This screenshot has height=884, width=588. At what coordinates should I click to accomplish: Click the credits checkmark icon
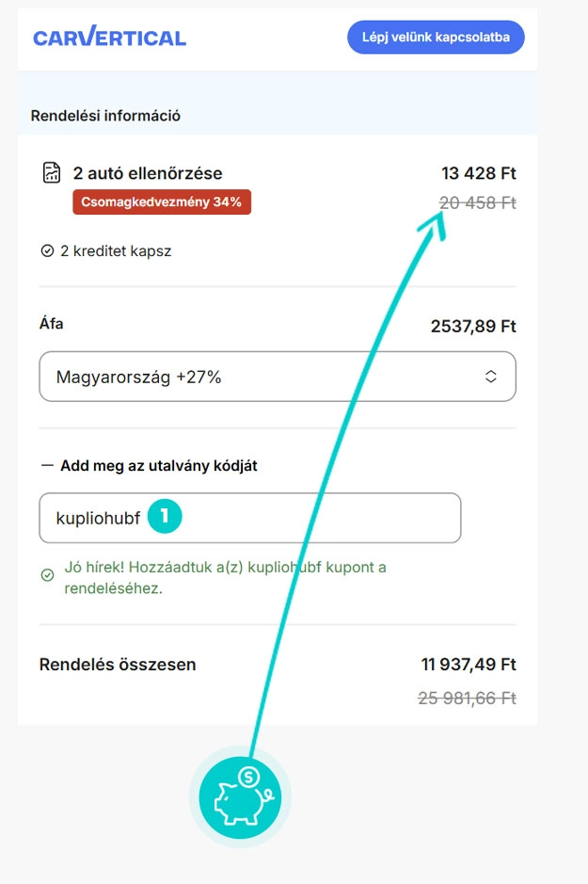coord(47,251)
